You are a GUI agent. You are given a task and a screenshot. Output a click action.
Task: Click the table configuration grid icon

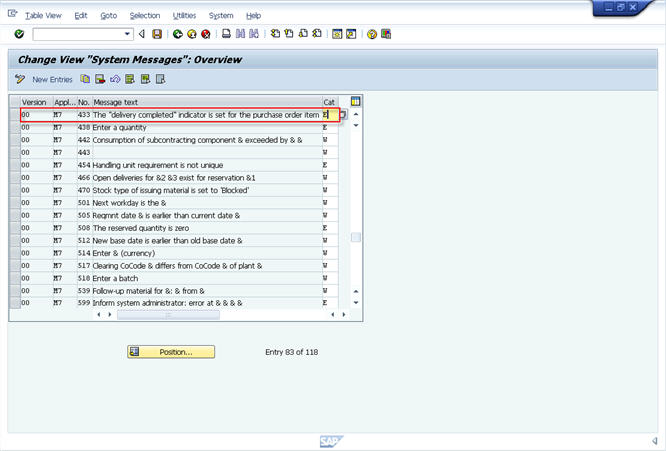(355, 101)
